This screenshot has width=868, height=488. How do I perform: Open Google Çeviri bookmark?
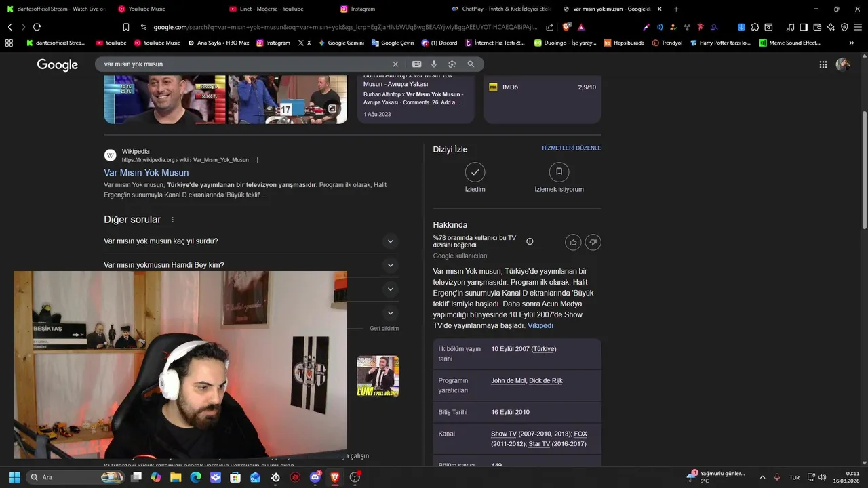coord(392,43)
